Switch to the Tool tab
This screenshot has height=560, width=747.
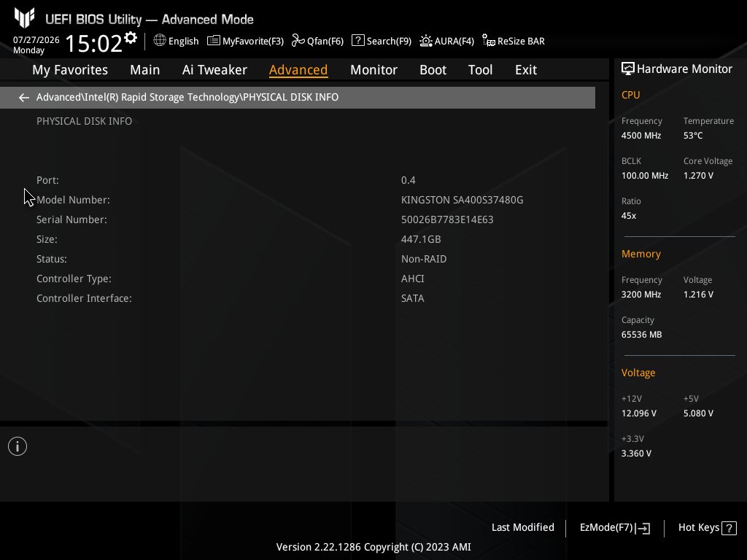tap(480, 70)
